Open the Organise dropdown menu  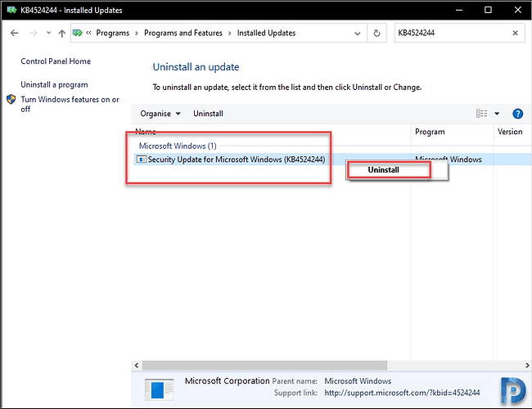point(160,114)
